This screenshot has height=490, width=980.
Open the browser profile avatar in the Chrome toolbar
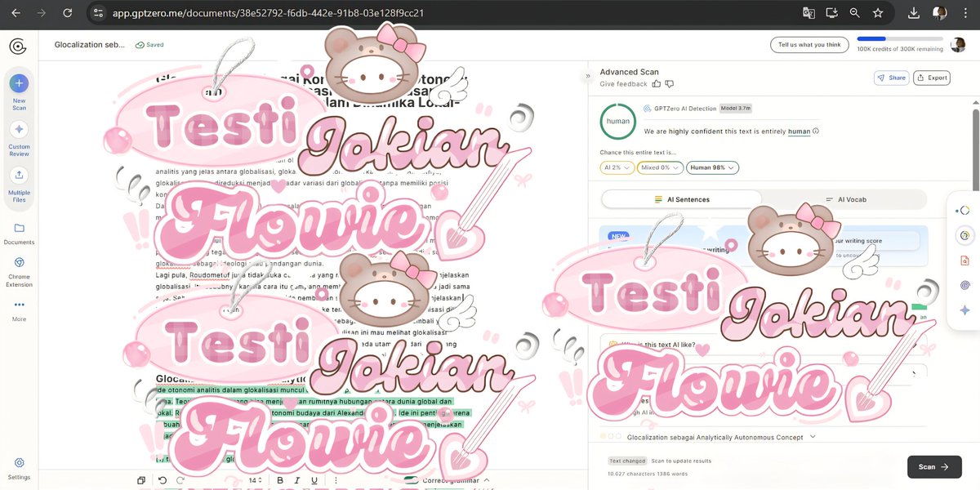tap(940, 13)
